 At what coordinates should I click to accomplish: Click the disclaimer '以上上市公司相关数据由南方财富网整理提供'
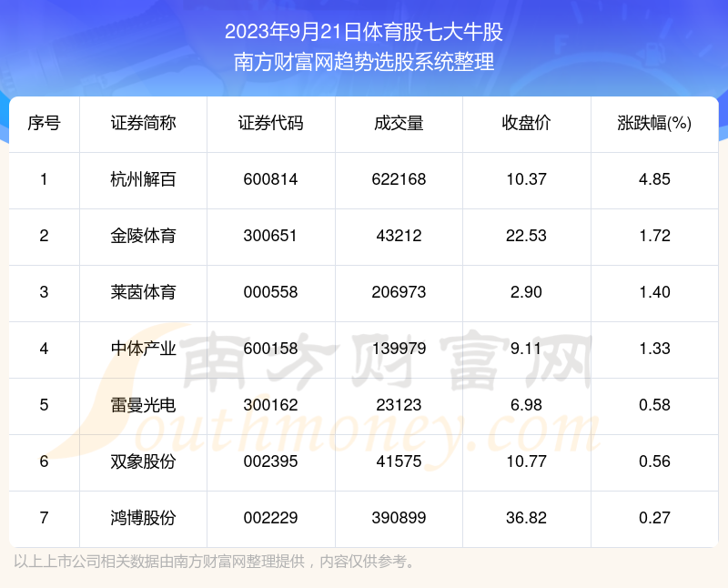(x=159, y=562)
